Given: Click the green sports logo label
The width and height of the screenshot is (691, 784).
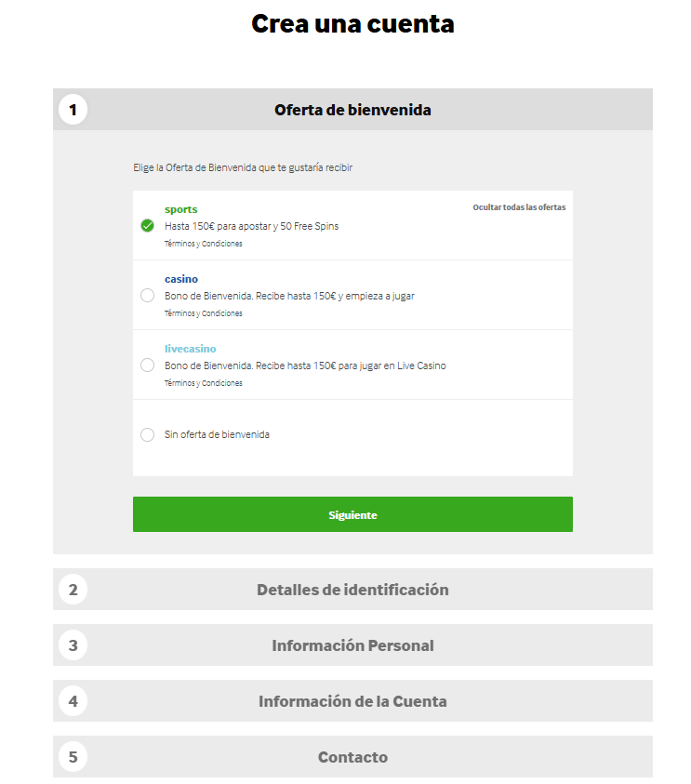Looking at the screenshot, I should 181,209.
